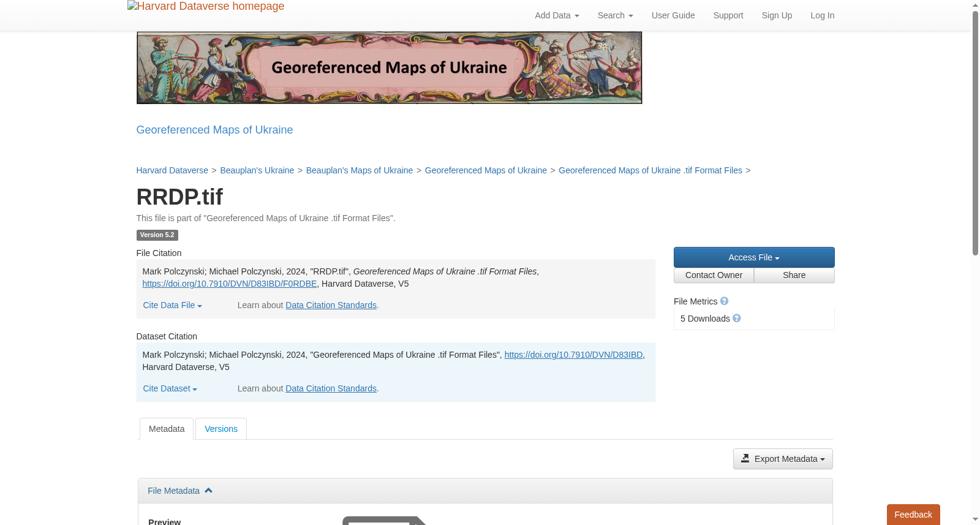
Task: Go to Beauplan's Maps of Ukraine breadcrumb
Action: [360, 170]
